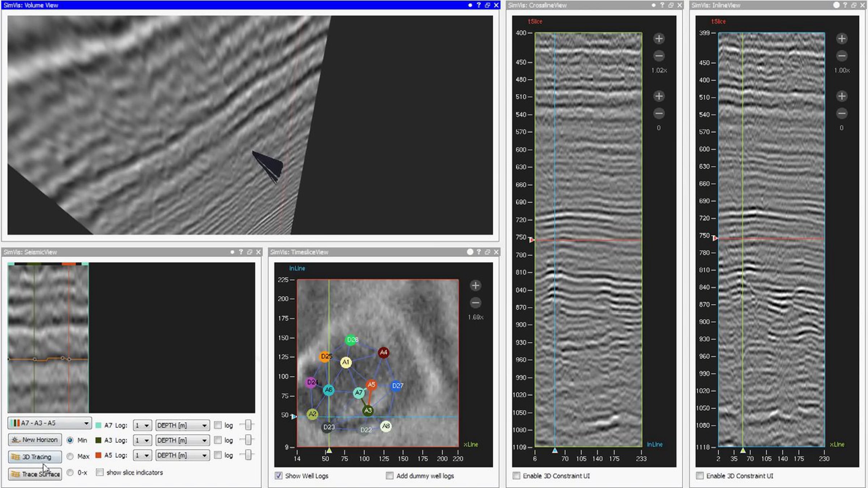Open A7 DEPTH [m] dropdown
The width and height of the screenshot is (868, 488).
(x=182, y=425)
